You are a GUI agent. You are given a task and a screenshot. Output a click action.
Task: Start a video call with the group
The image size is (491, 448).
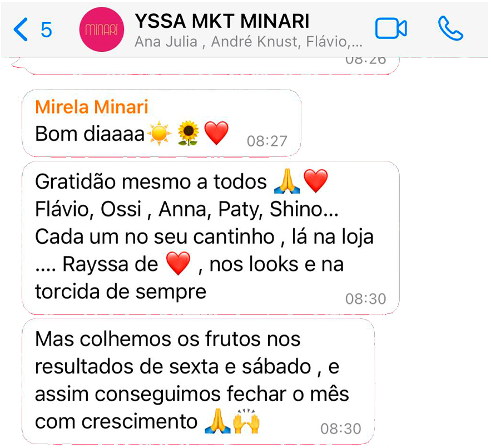[x=391, y=28]
